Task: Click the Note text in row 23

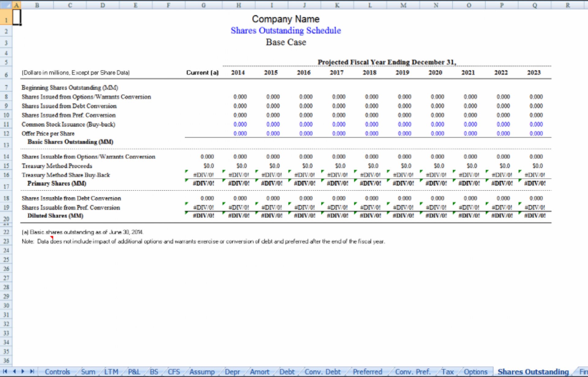Action: click(203, 241)
